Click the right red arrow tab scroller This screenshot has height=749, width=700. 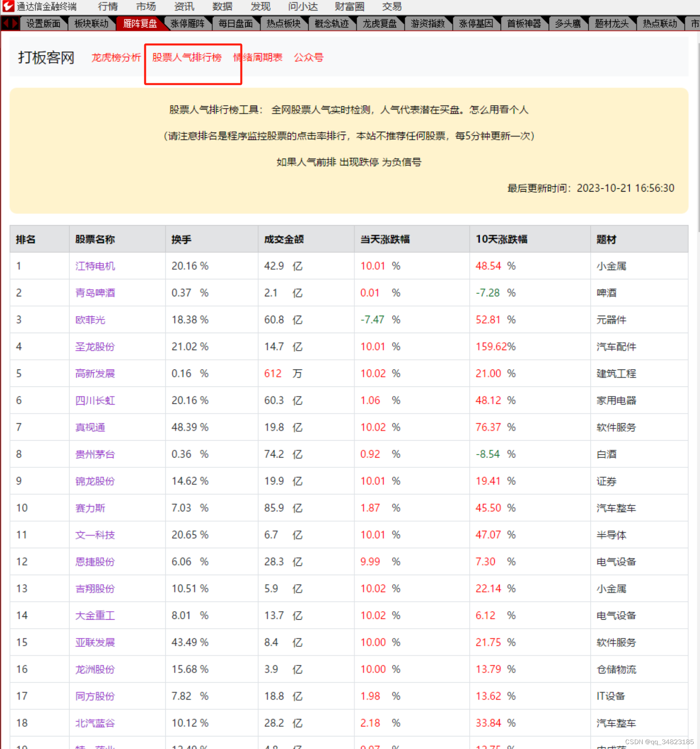pyautogui.click(x=15, y=23)
